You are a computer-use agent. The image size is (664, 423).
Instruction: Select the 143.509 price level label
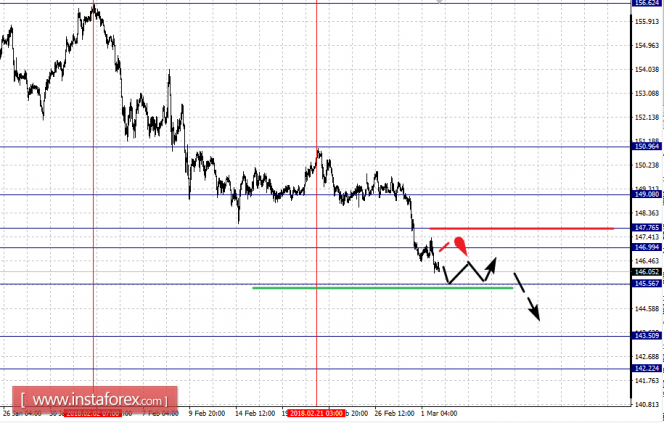click(x=647, y=336)
